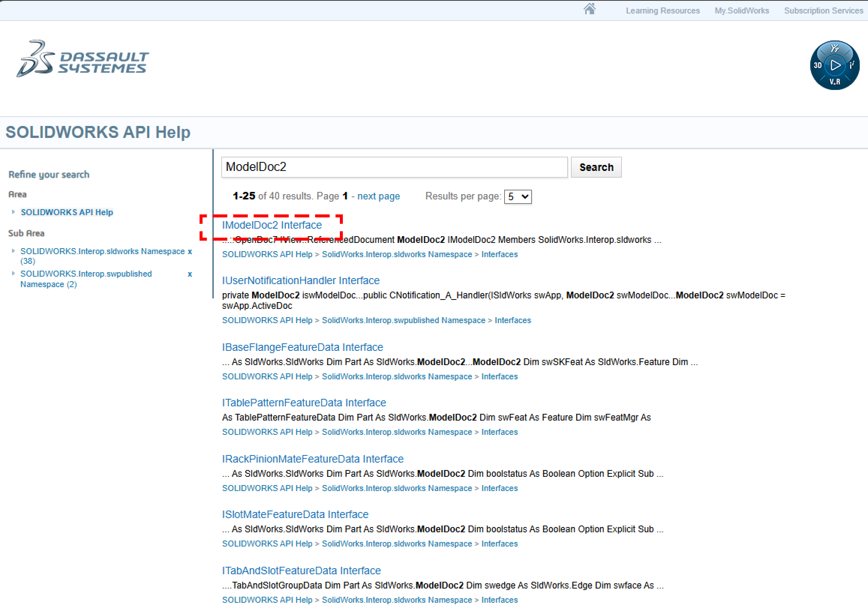Click the home icon in top bar

[589, 9]
